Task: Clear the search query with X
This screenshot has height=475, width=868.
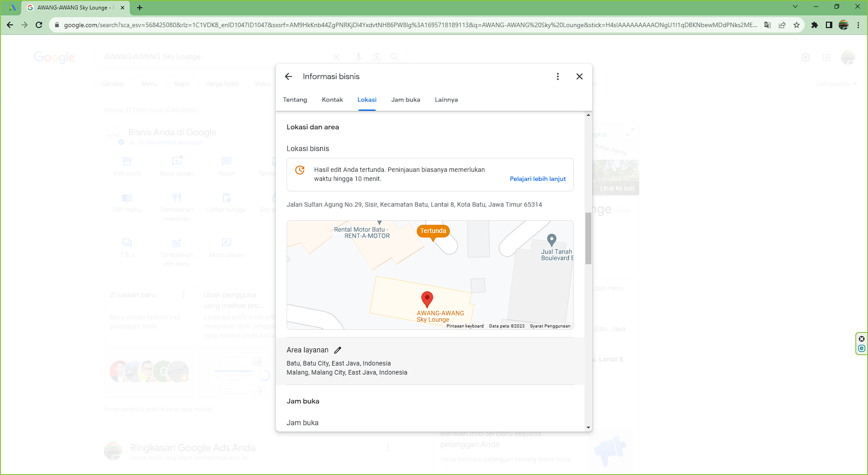Action: 336,57
